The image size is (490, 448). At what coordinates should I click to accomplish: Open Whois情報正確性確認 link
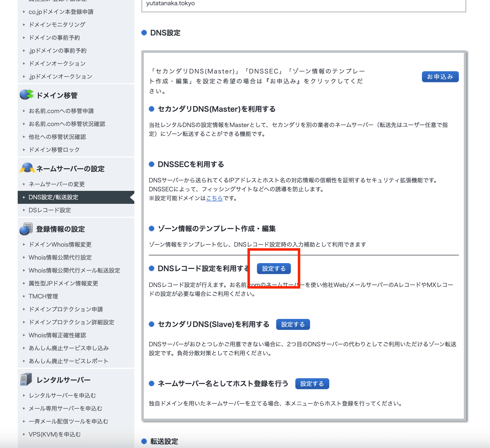point(58,335)
